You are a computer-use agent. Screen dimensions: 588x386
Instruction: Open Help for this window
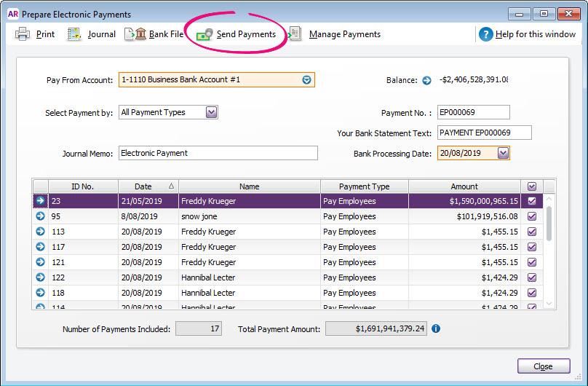pyautogui.click(x=485, y=34)
